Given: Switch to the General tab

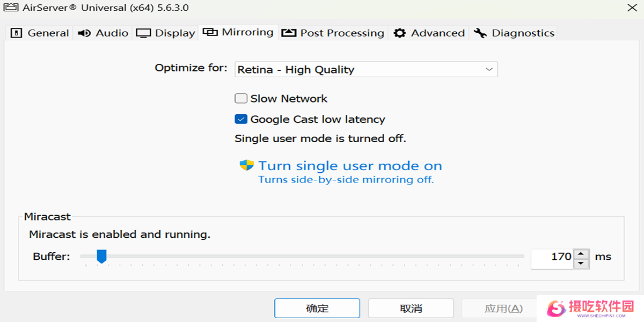Looking at the screenshot, I should [40, 33].
